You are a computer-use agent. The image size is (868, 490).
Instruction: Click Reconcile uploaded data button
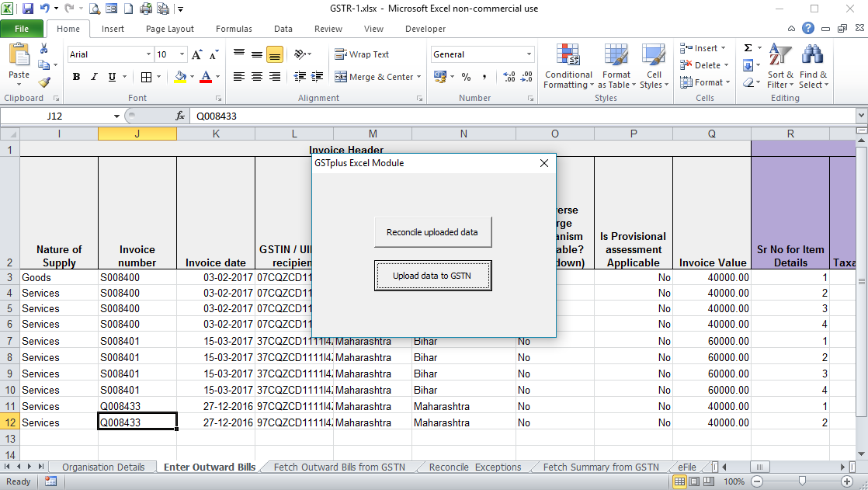point(432,232)
